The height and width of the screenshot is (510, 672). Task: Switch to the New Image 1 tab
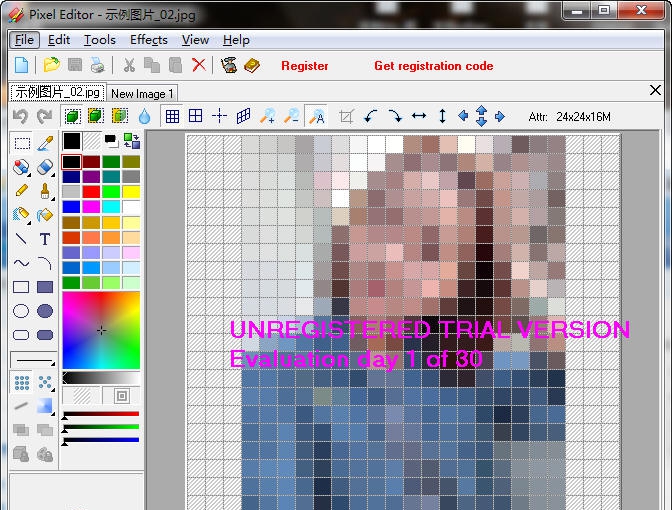point(142,93)
